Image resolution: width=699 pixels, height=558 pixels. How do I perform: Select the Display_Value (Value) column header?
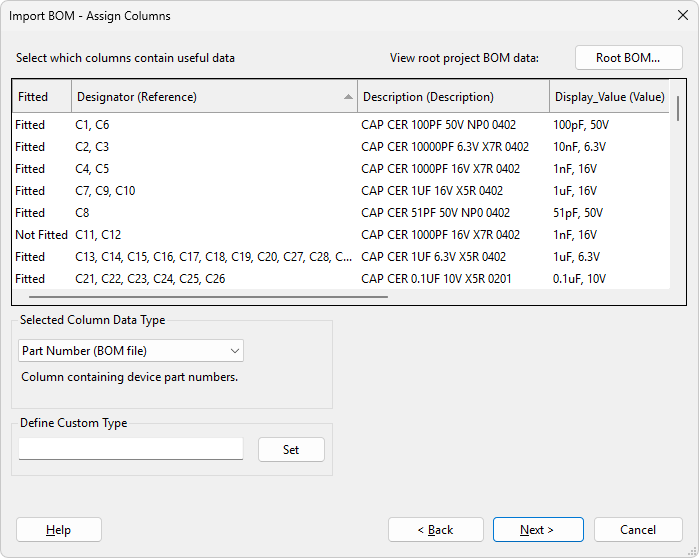point(608,97)
